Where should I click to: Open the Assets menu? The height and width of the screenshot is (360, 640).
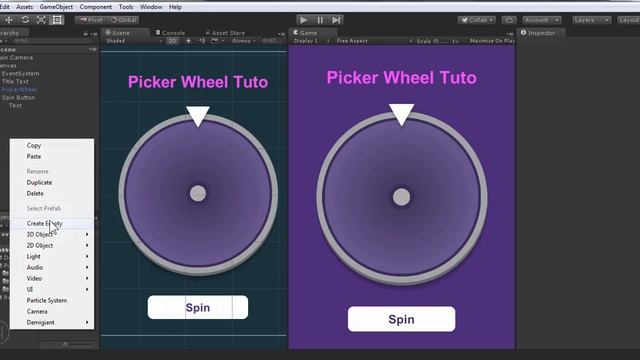24,7
